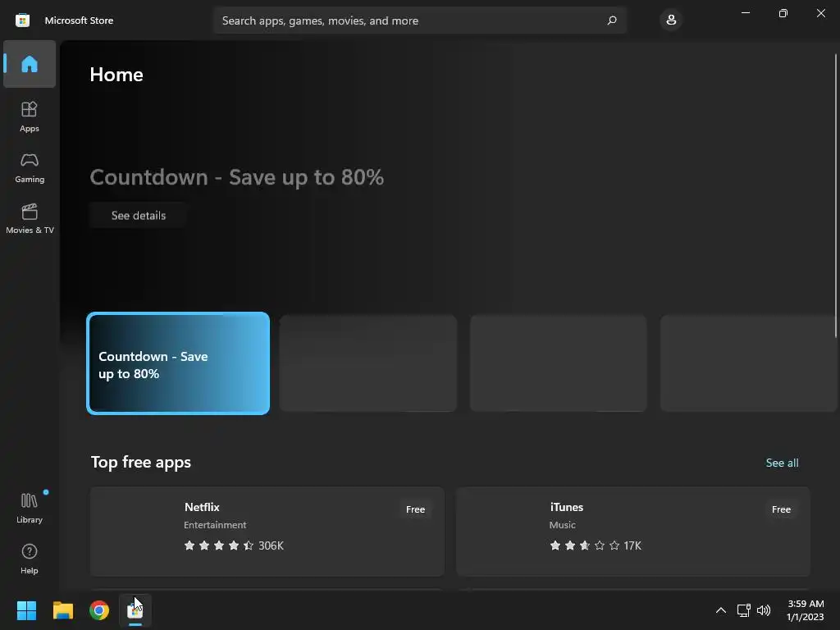Minimize the Microsoft Store window
This screenshot has width=840, height=630.
coord(745,13)
